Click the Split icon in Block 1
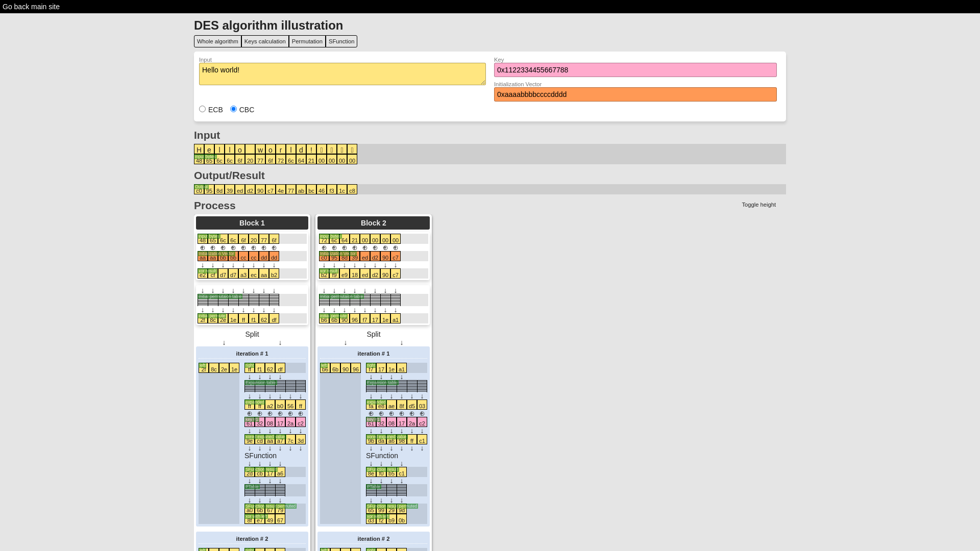 (x=252, y=334)
